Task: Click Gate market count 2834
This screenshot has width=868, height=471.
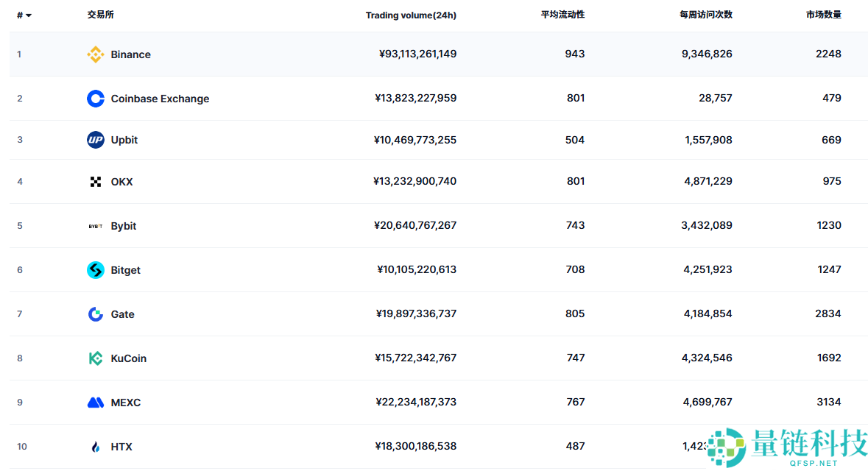Action: click(828, 314)
